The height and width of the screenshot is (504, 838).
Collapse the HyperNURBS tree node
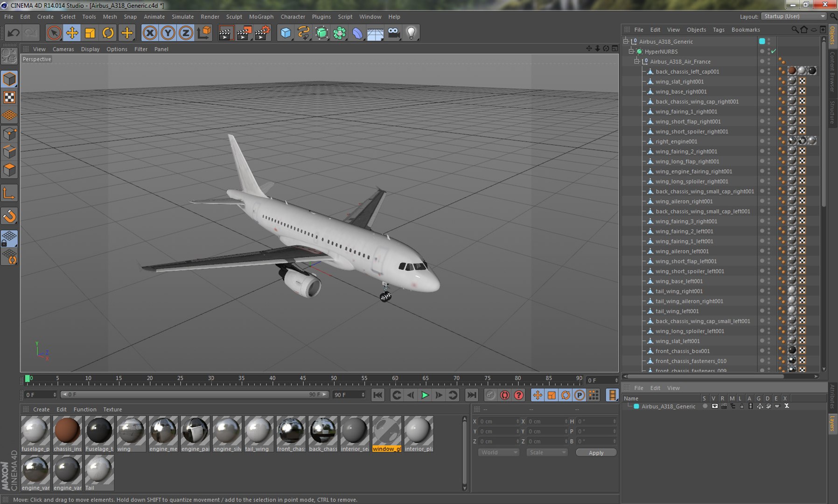pos(631,51)
